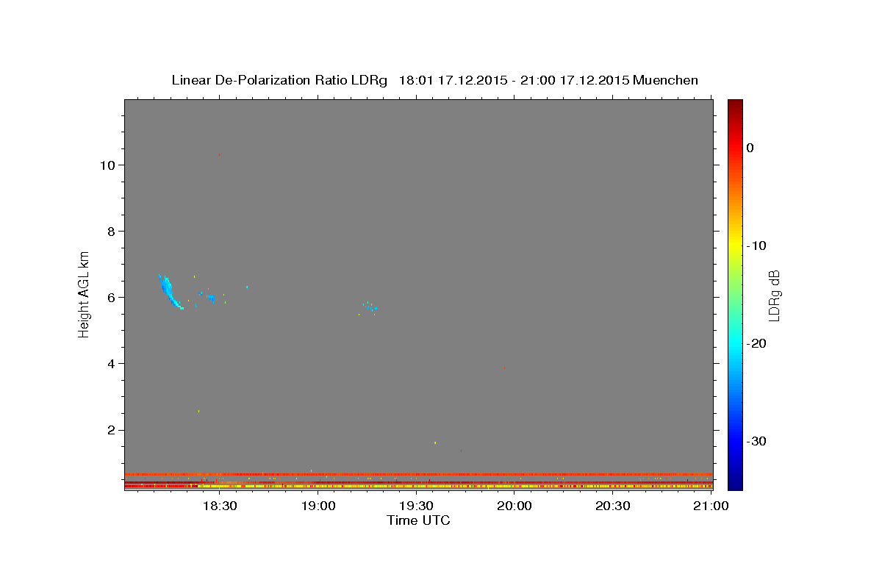Click the plot title 'Linear De-Polarization Ratio LDRg'
This screenshot has width=882, height=588.
pyautogui.click(x=279, y=80)
